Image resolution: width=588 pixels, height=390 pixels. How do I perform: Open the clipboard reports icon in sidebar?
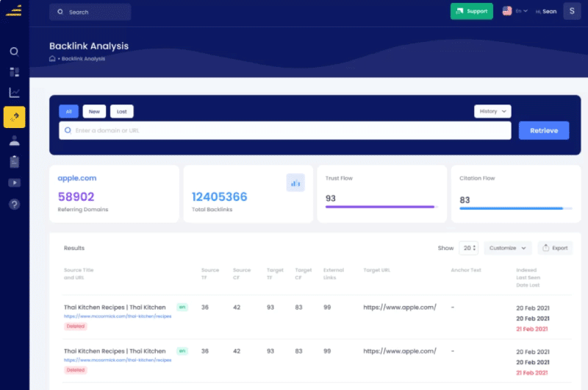(x=14, y=162)
